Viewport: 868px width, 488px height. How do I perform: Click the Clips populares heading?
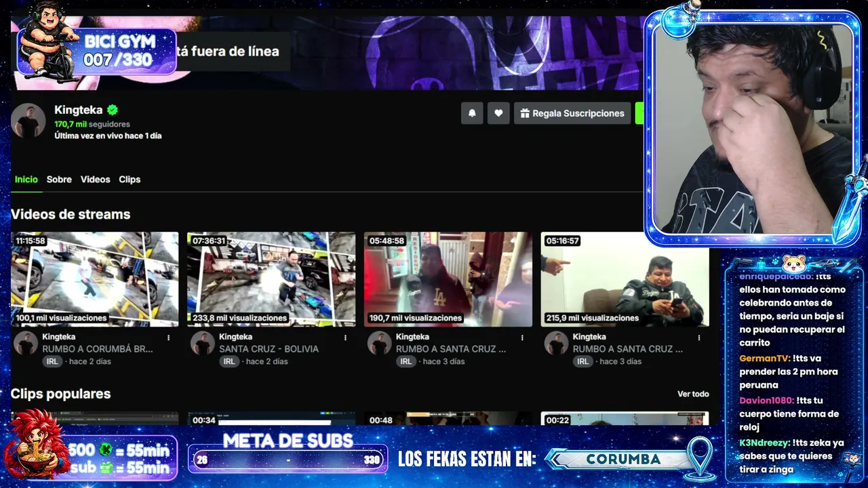(60, 394)
